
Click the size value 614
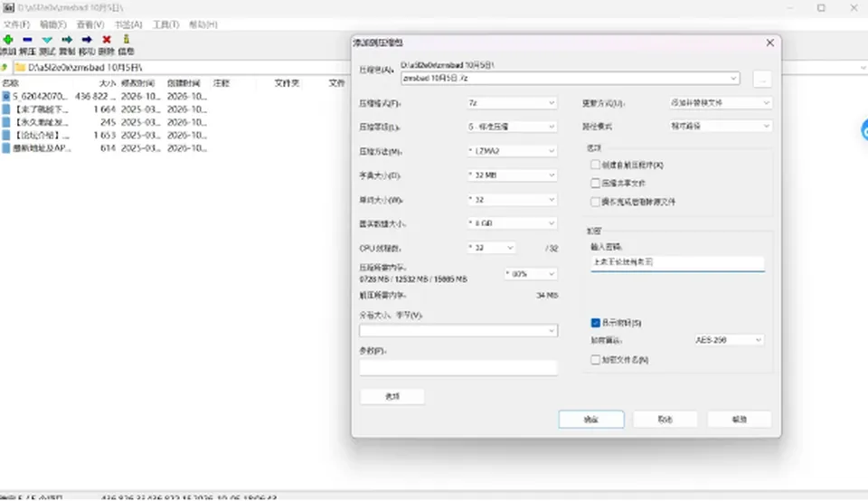[108, 147]
